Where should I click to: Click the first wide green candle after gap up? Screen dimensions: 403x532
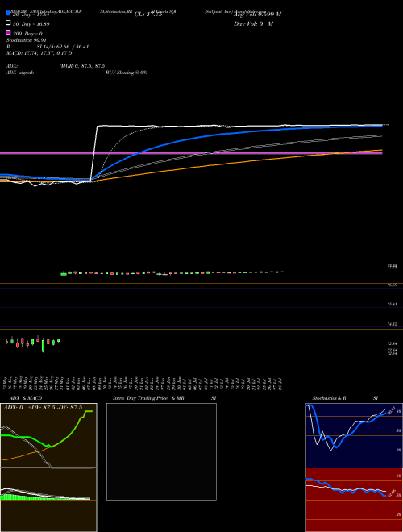(x=64, y=274)
